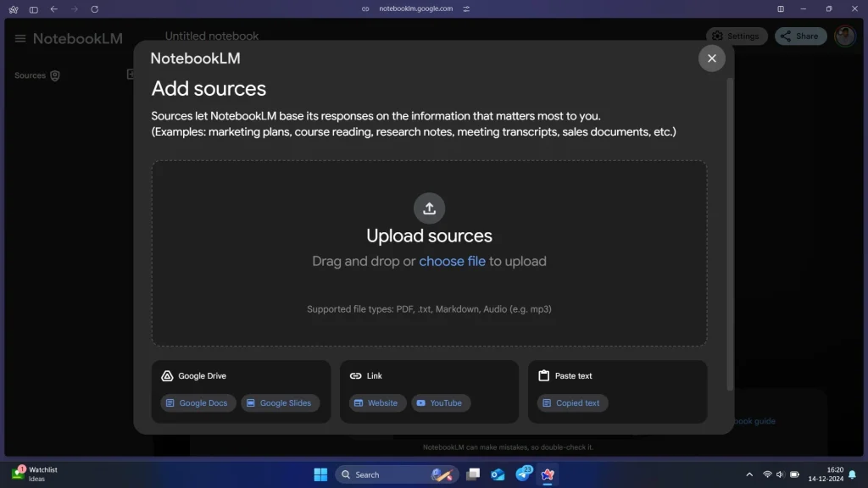This screenshot has height=488, width=868.
Task: Open Outlook from the taskbar
Action: click(498, 474)
